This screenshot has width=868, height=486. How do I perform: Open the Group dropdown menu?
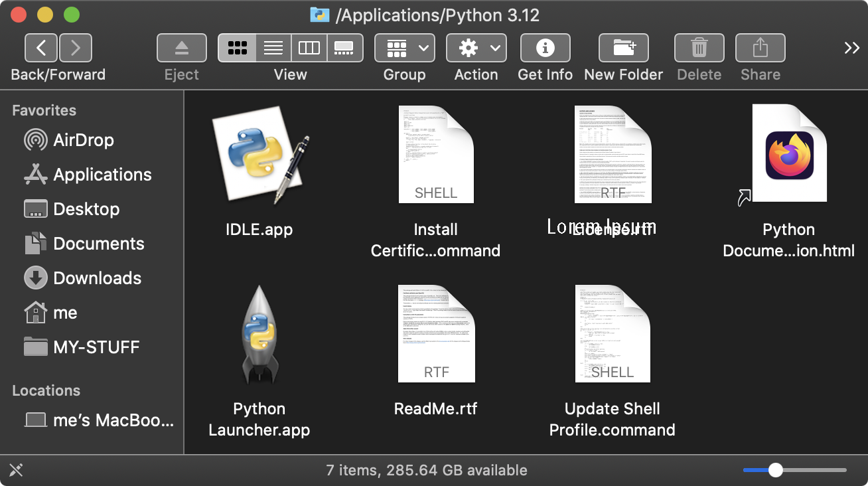[x=405, y=48]
